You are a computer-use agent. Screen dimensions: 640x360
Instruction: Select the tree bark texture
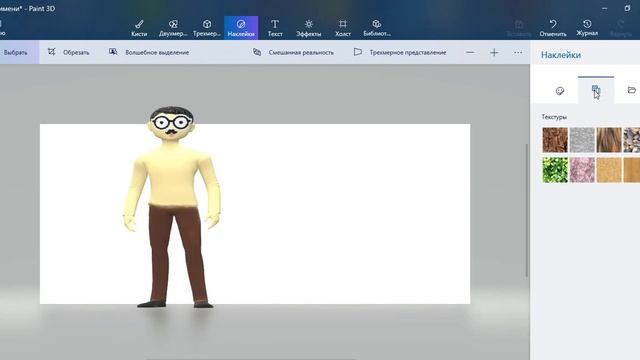tap(555, 140)
